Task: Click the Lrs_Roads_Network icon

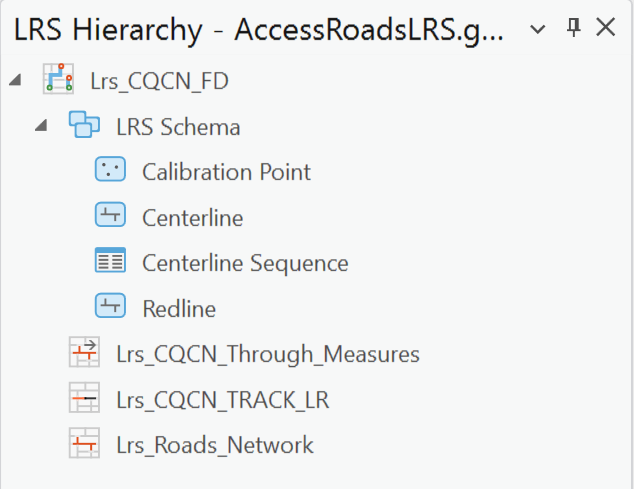Action: pos(84,444)
